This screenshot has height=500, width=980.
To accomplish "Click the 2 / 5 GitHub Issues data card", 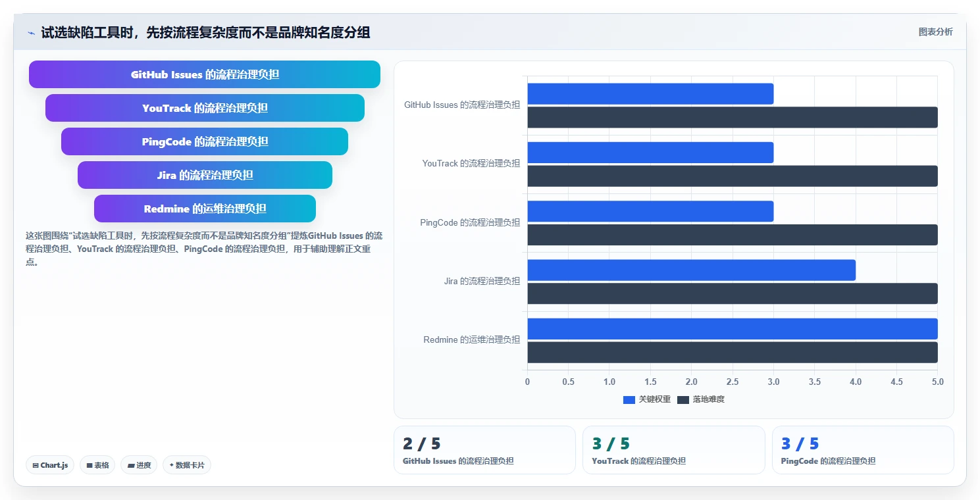I will tap(484, 450).
